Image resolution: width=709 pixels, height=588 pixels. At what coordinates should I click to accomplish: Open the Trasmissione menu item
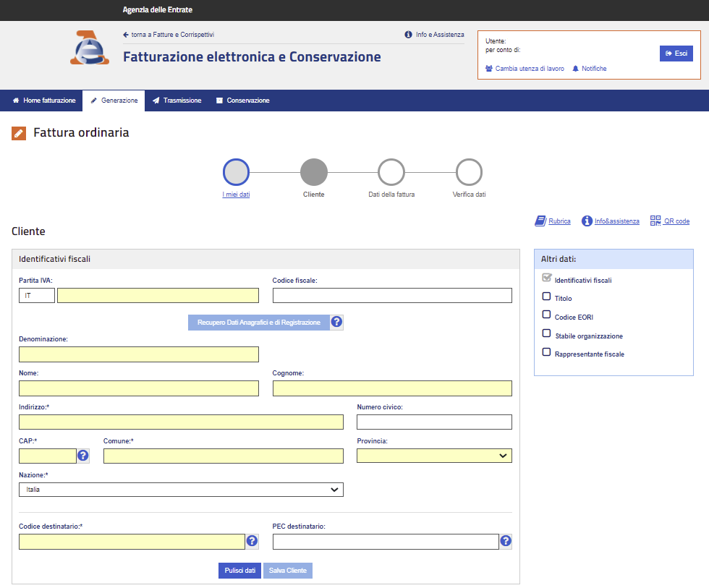click(x=177, y=101)
